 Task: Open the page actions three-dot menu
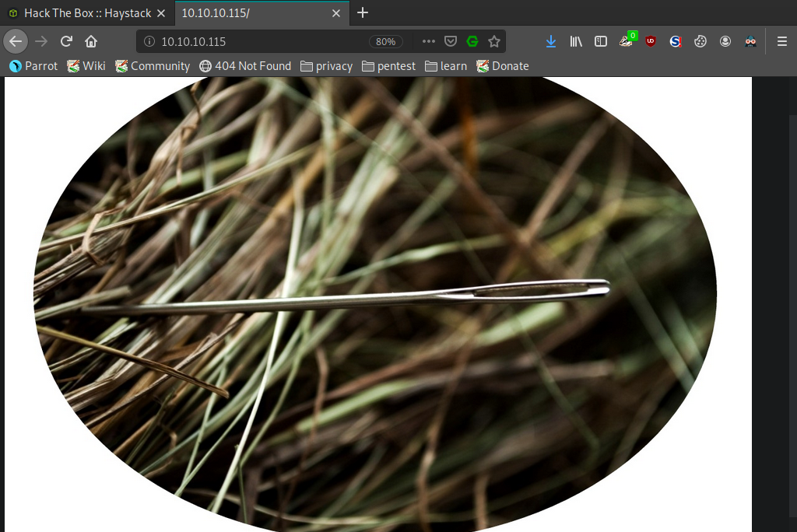pos(429,42)
